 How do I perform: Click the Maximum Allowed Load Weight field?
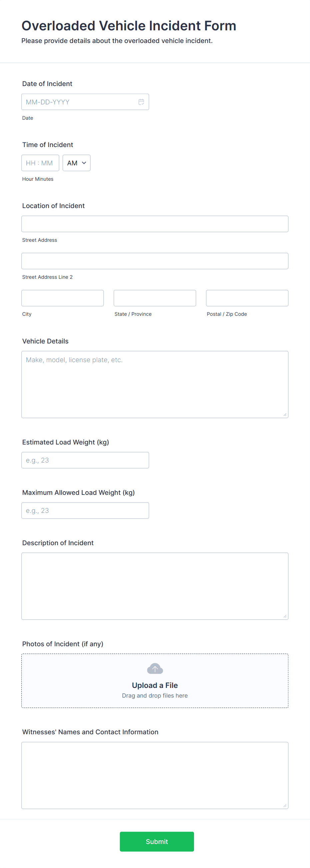(85, 511)
